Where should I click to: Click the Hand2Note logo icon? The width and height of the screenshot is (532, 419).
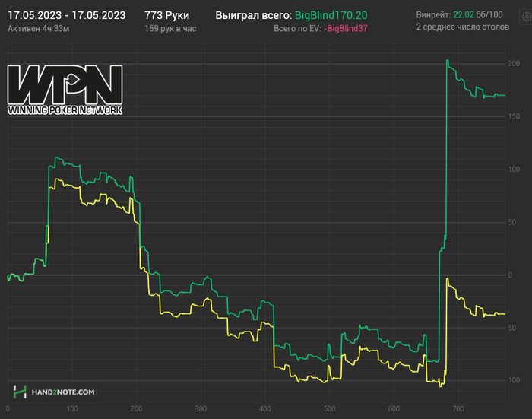click(20, 392)
